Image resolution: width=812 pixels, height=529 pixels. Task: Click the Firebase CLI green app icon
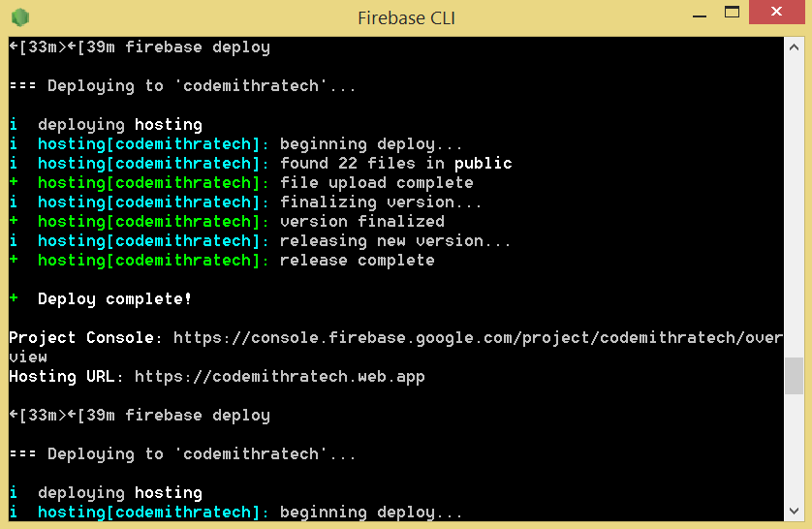click(x=20, y=17)
